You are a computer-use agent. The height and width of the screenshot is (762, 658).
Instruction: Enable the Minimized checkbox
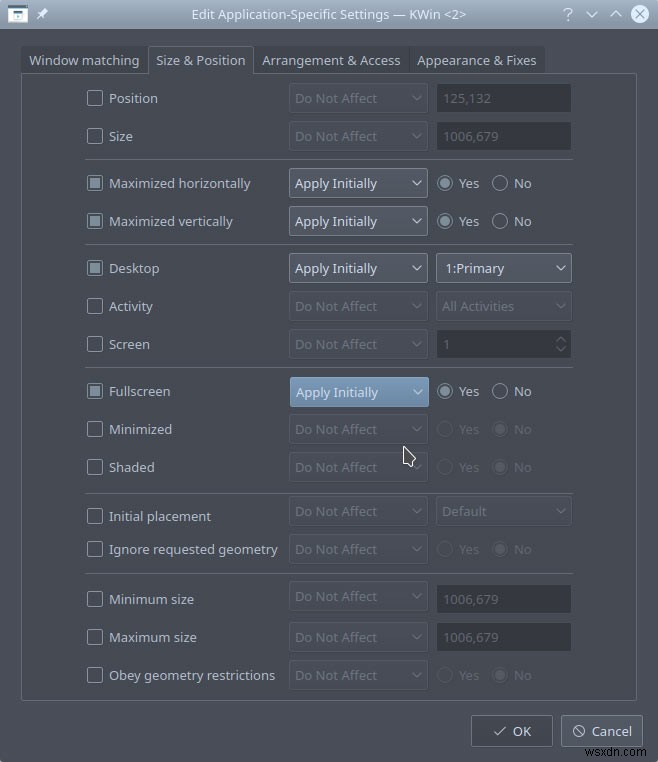click(x=95, y=429)
